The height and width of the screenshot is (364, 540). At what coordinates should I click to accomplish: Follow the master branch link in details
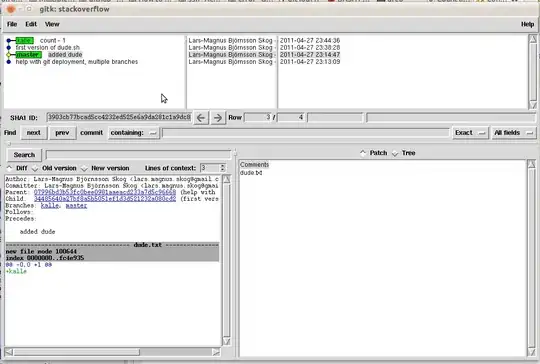pos(76,206)
